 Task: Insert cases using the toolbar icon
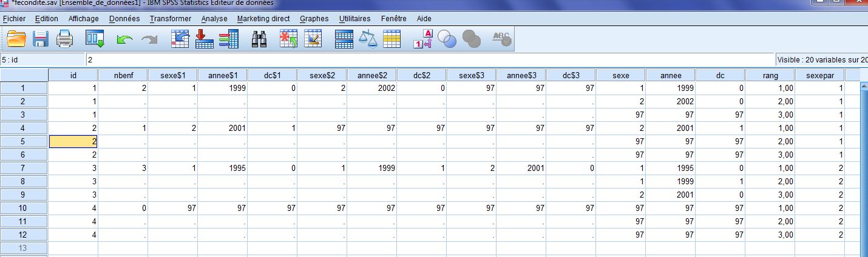289,39
